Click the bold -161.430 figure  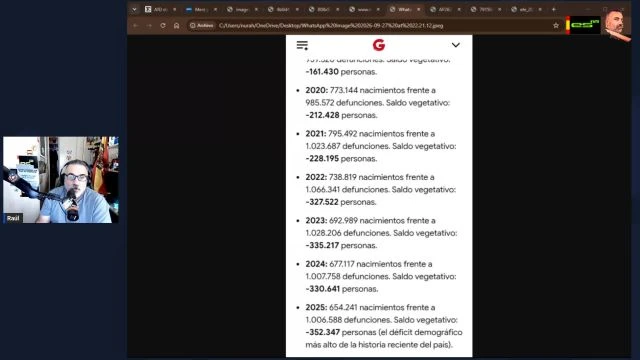click(322, 71)
